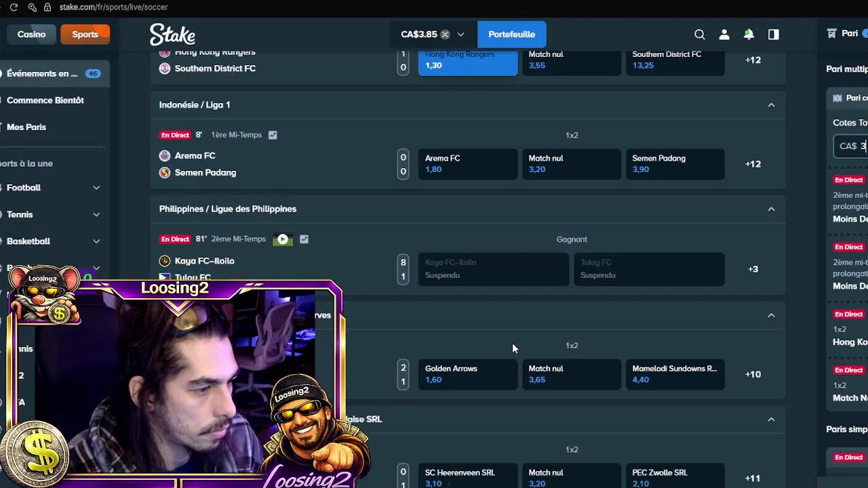Expand the Basketball sidebar section
Image resolution: width=868 pixels, height=488 pixels.
(x=96, y=241)
